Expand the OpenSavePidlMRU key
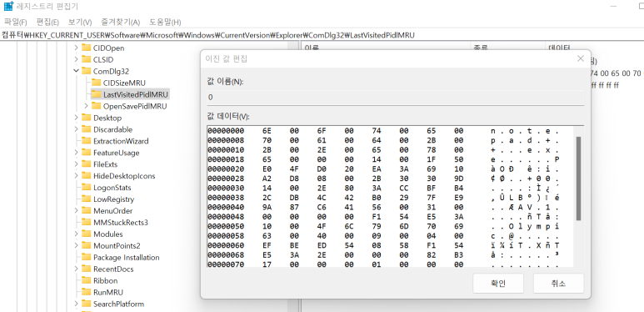The image size is (644, 312). [x=86, y=106]
